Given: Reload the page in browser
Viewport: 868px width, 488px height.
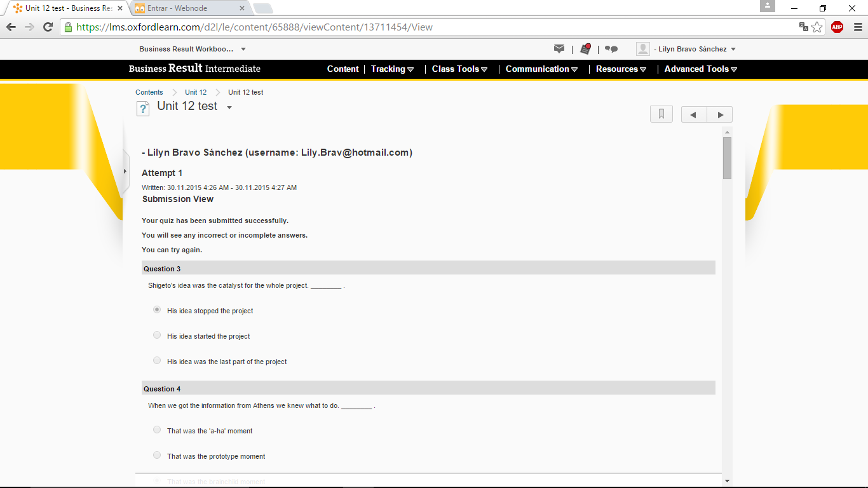Looking at the screenshot, I should [48, 27].
